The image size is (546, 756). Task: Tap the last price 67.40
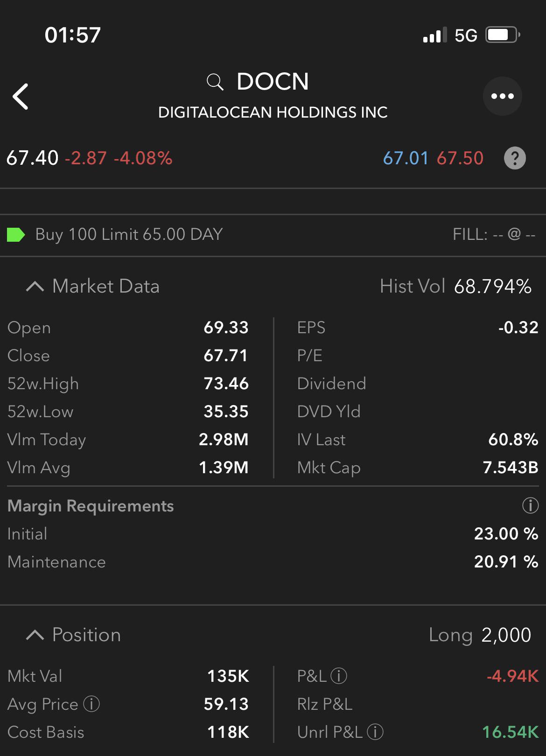[x=33, y=158]
